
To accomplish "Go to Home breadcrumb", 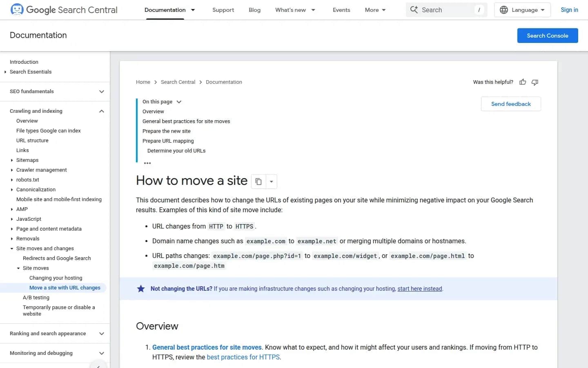I will click(x=143, y=82).
